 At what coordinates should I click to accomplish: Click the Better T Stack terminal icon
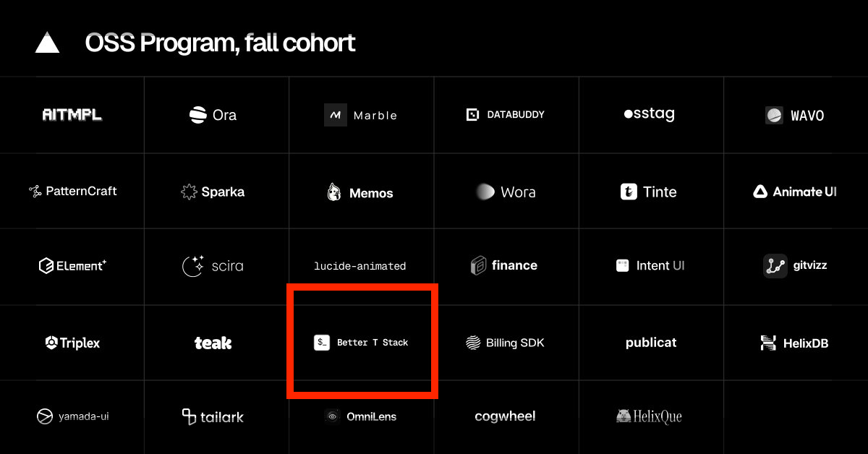(x=322, y=343)
